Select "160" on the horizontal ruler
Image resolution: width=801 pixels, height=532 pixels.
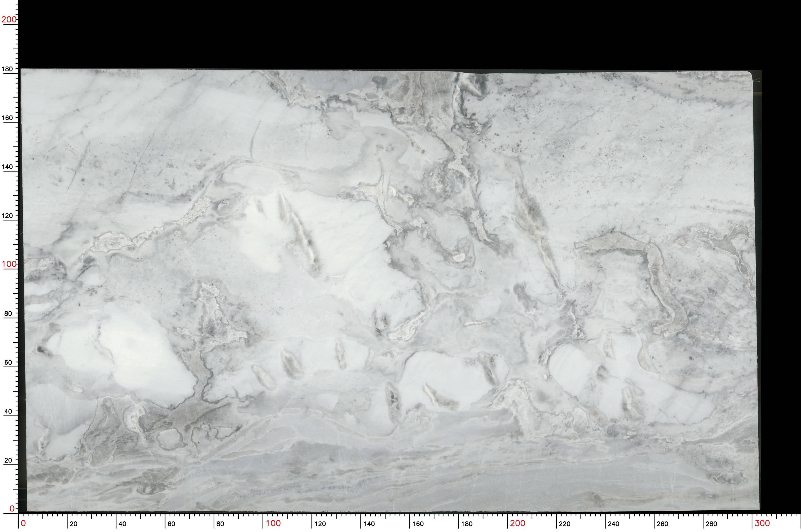click(x=418, y=524)
